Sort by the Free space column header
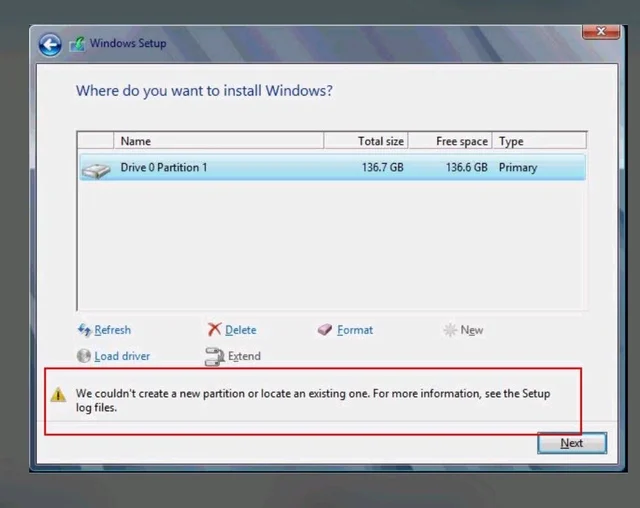The height and width of the screenshot is (508, 640). 450,141
